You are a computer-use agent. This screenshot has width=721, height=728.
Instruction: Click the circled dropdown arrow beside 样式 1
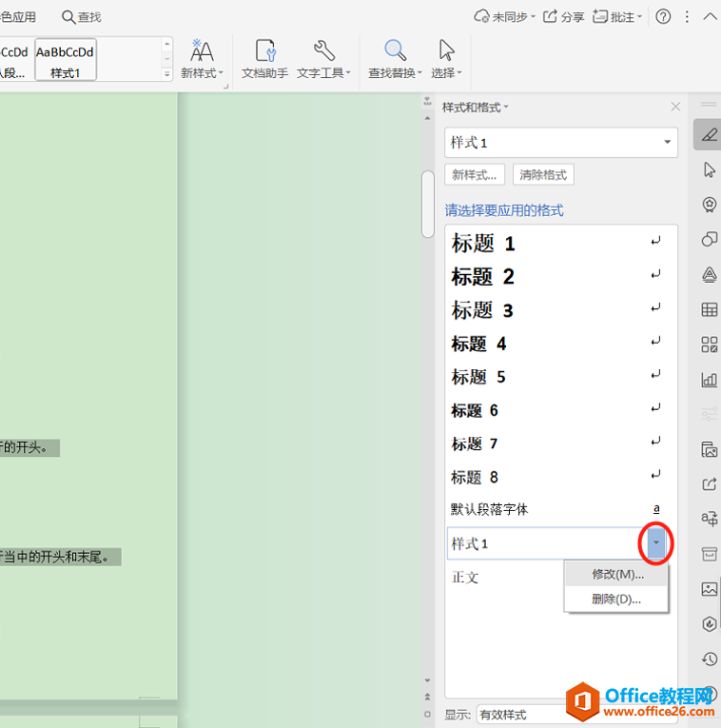(x=656, y=543)
